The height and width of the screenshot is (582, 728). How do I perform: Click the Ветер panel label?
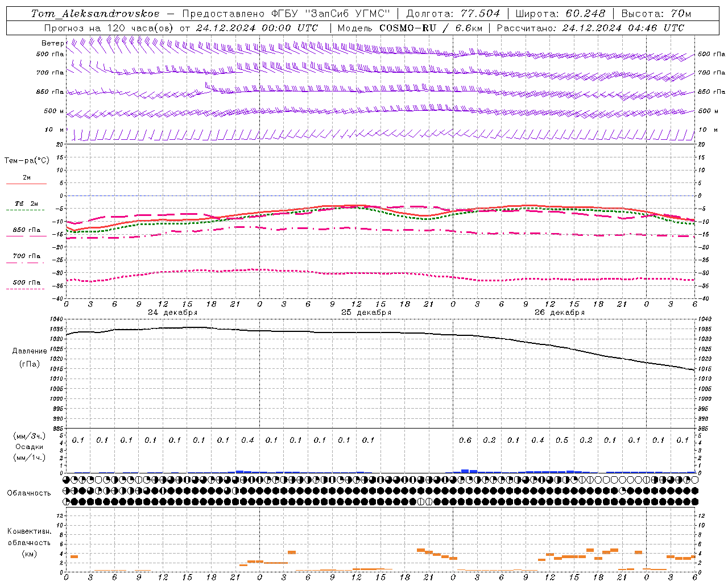pyautogui.click(x=52, y=43)
